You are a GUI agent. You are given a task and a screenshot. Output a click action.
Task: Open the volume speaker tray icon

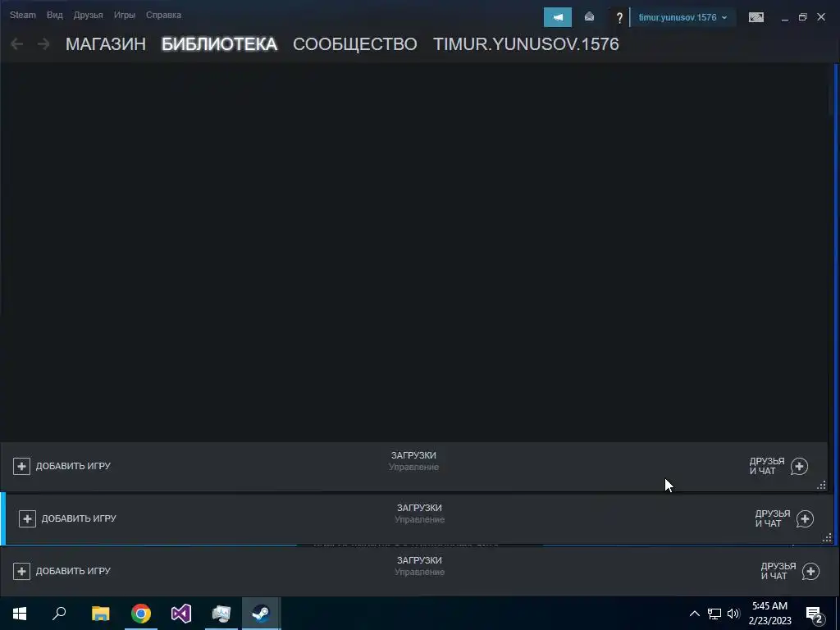733,614
